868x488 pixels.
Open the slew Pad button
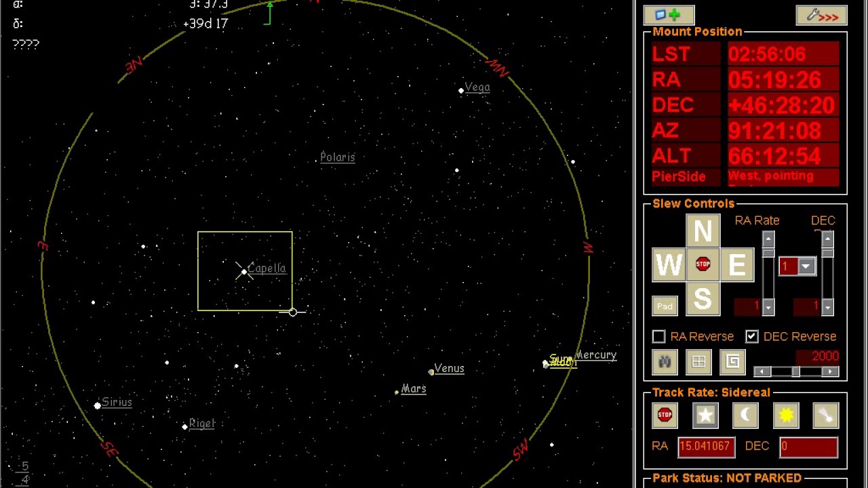(x=665, y=306)
